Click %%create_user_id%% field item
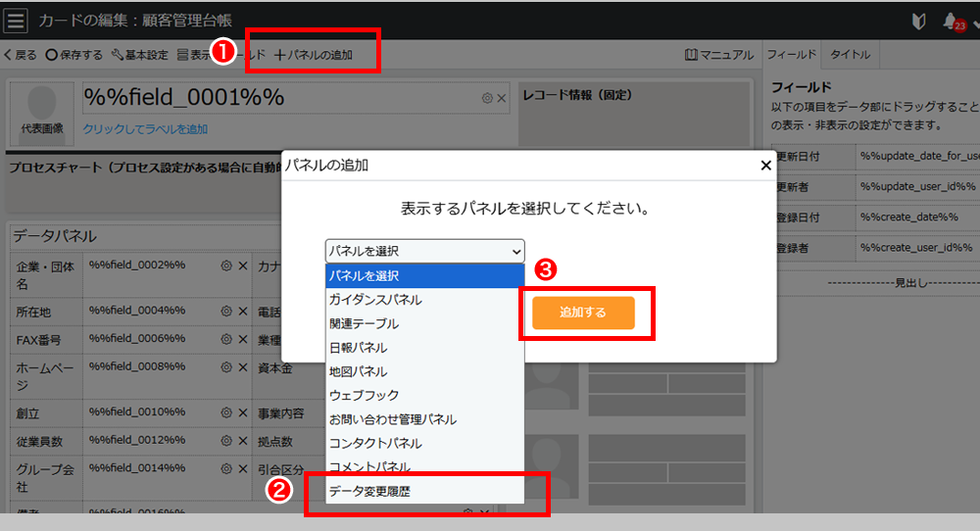The height and width of the screenshot is (531, 980). (918, 248)
